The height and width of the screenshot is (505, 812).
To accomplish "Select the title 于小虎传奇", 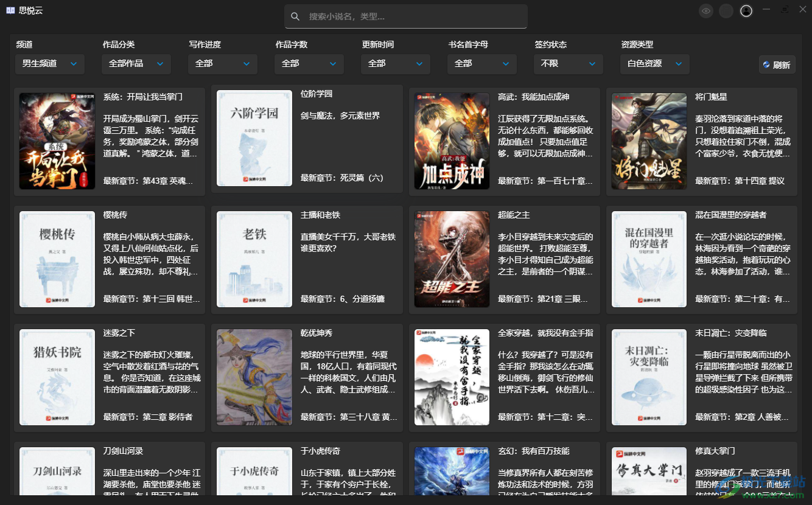I will (320, 451).
